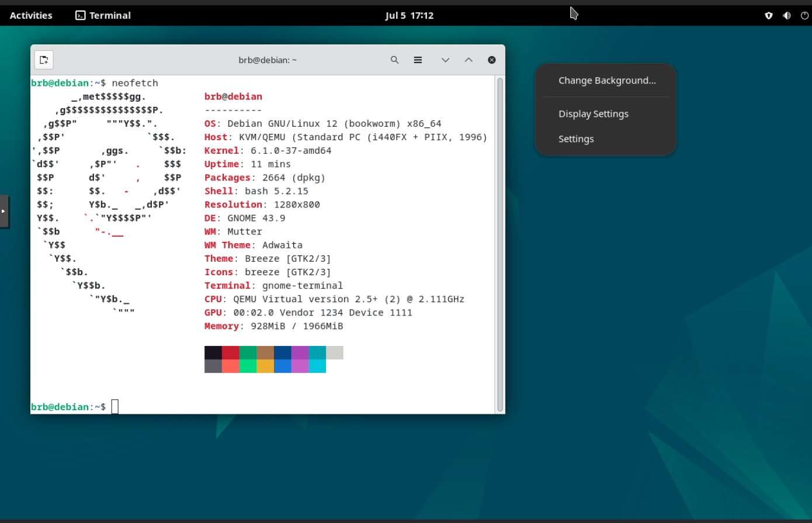The width and height of the screenshot is (812, 523).
Task: Click the terminal search magnifier icon
Action: (395, 60)
